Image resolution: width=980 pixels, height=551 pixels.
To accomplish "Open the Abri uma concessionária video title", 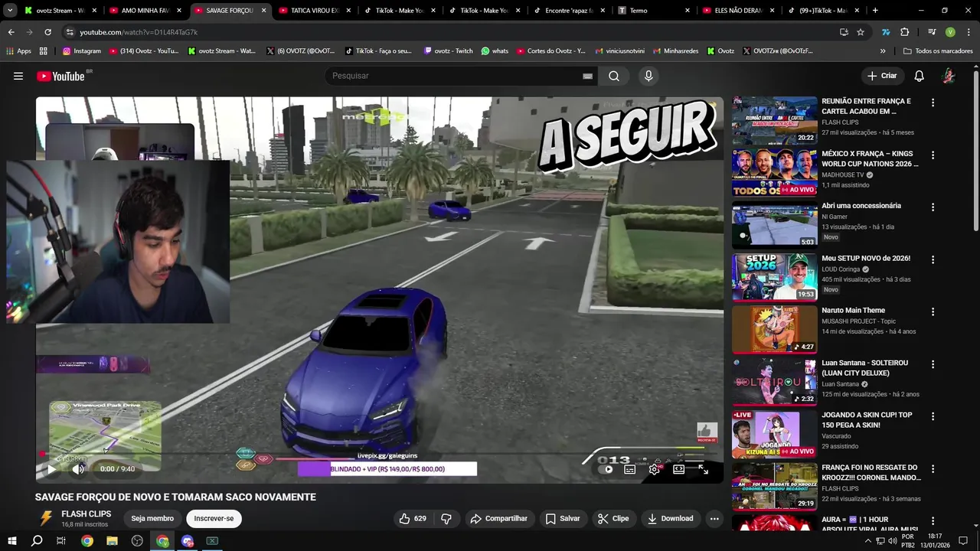I will pos(861,206).
